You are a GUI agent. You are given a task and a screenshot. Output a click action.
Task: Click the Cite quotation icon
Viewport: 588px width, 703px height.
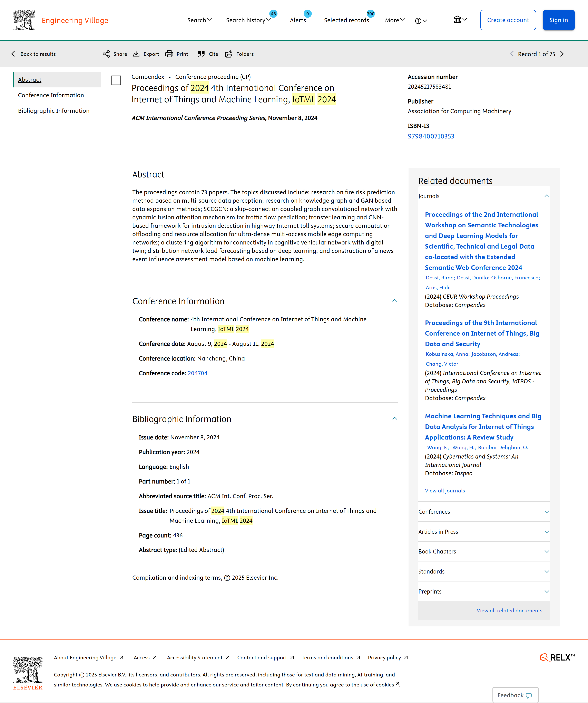(x=201, y=54)
